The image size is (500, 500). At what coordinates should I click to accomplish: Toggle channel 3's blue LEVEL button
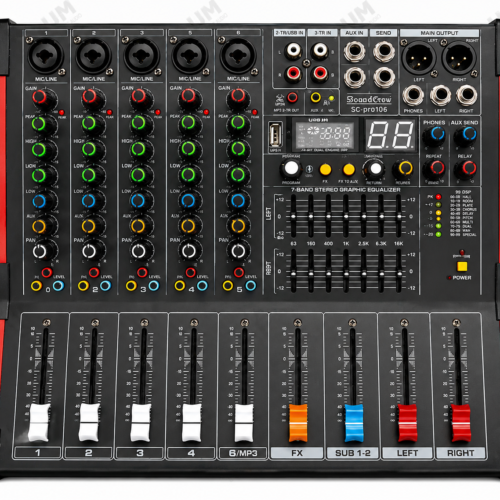click(154, 286)
